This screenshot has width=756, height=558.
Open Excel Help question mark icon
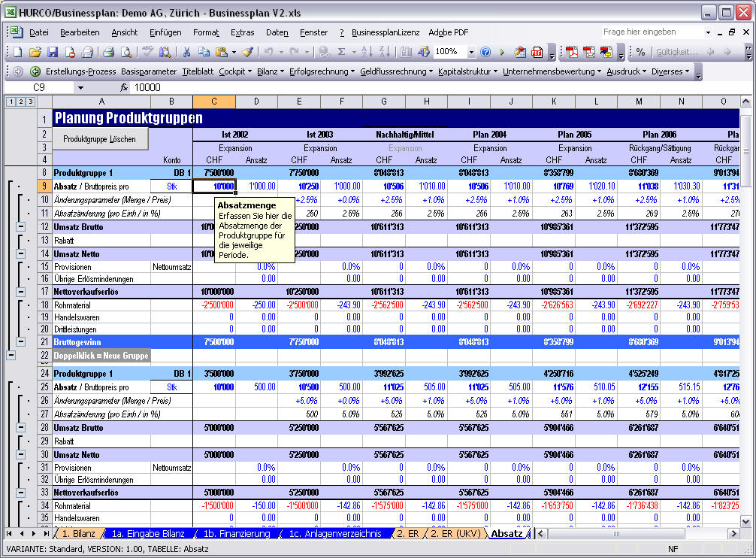click(485, 52)
